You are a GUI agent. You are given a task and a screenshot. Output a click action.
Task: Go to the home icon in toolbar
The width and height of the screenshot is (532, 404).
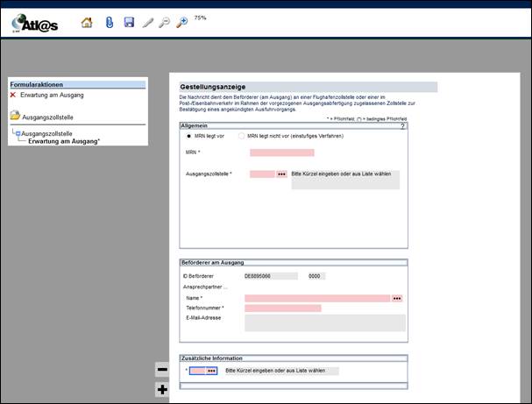click(x=87, y=23)
